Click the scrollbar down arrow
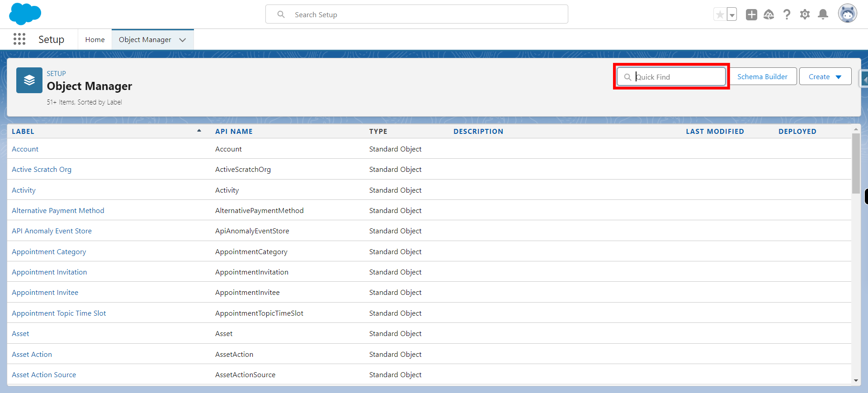868x393 pixels. [856, 381]
